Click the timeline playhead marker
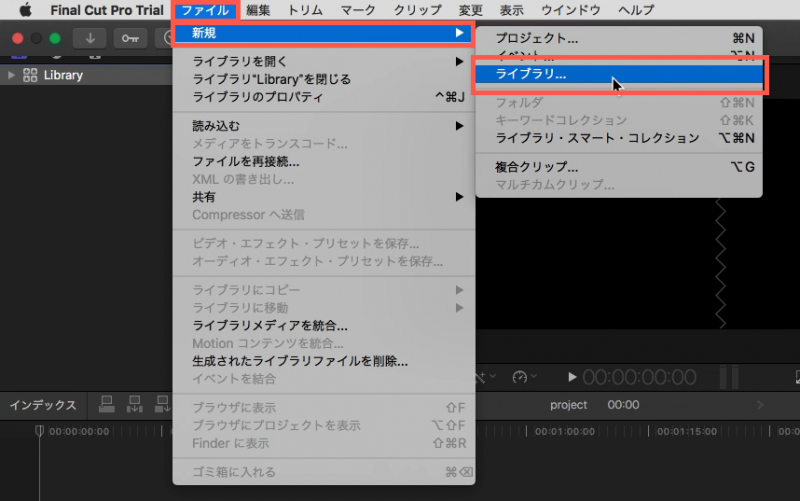 tap(39, 430)
